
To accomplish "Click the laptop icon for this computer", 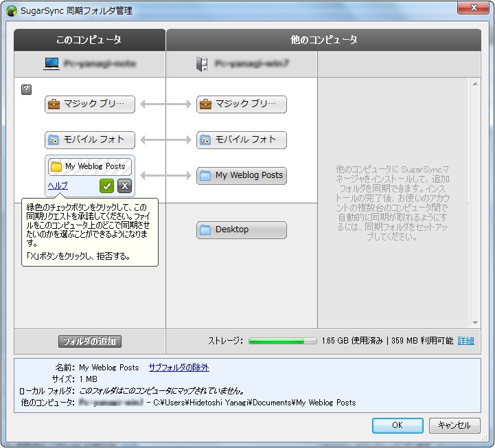I will point(51,63).
